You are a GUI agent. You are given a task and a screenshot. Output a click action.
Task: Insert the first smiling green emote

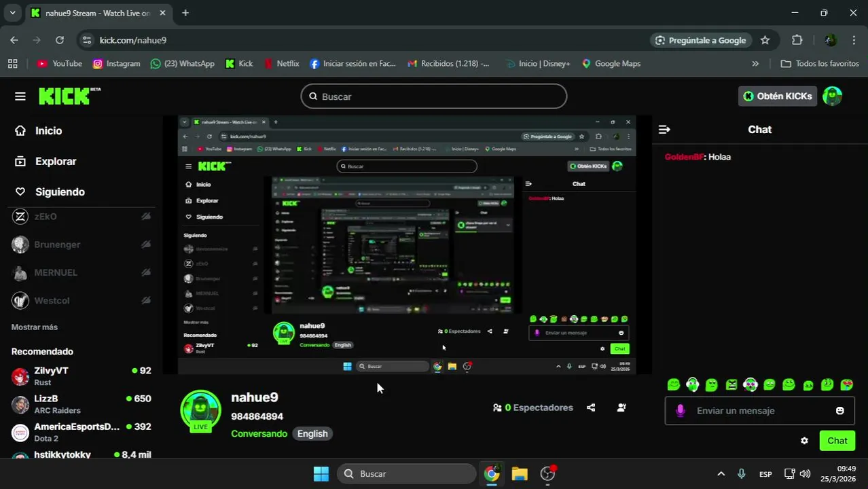click(674, 384)
